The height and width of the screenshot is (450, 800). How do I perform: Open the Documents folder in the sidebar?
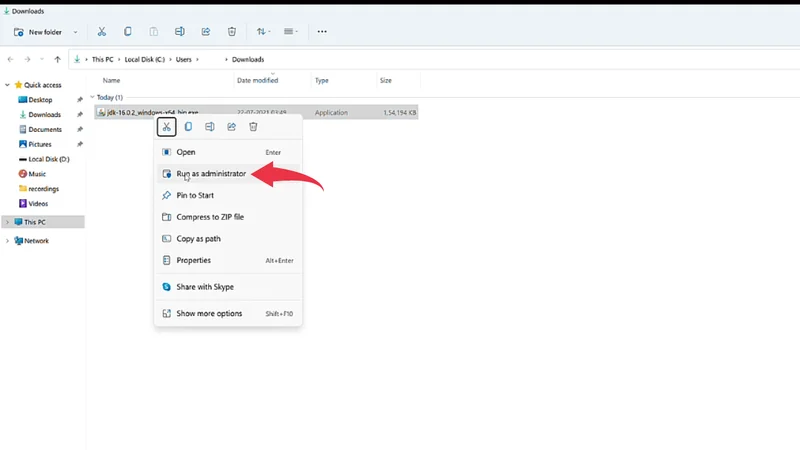[x=45, y=129]
